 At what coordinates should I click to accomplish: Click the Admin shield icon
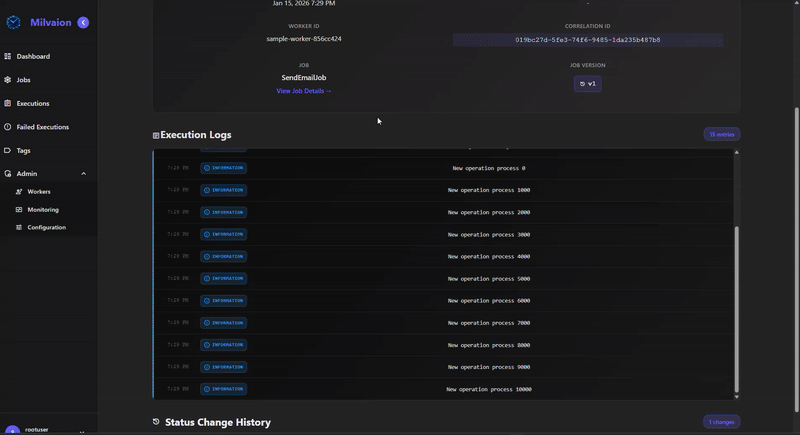(x=8, y=173)
